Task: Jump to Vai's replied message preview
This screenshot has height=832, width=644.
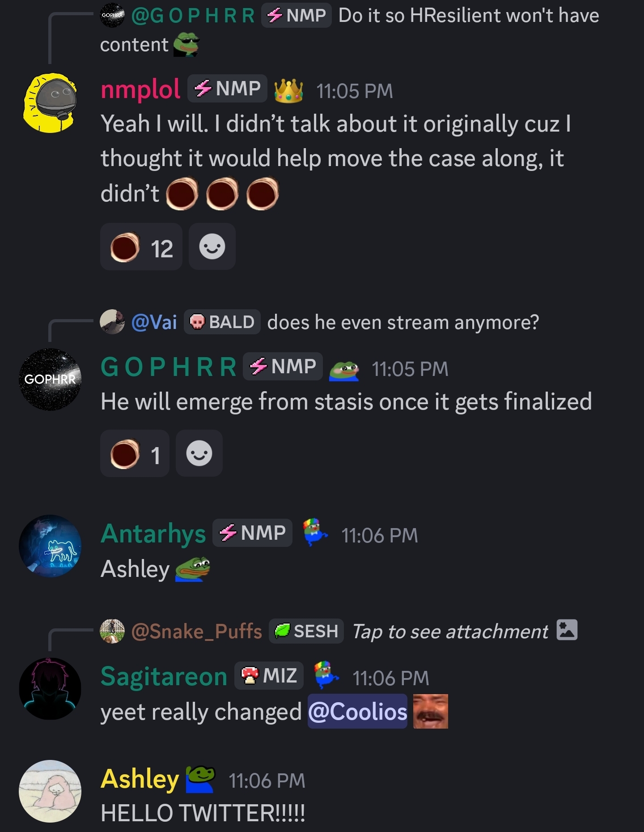Action: pyautogui.click(x=319, y=322)
